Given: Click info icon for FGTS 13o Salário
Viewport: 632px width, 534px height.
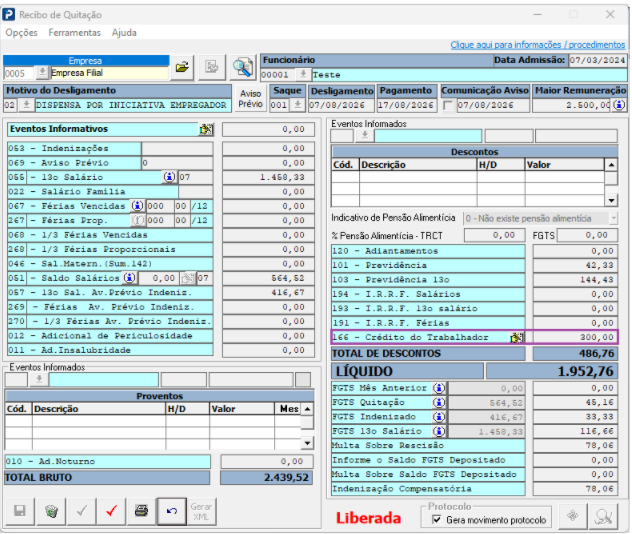Looking at the screenshot, I should 439,431.
